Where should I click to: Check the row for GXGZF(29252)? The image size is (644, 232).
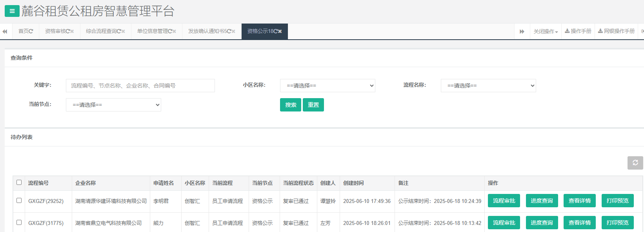pyautogui.click(x=19, y=201)
